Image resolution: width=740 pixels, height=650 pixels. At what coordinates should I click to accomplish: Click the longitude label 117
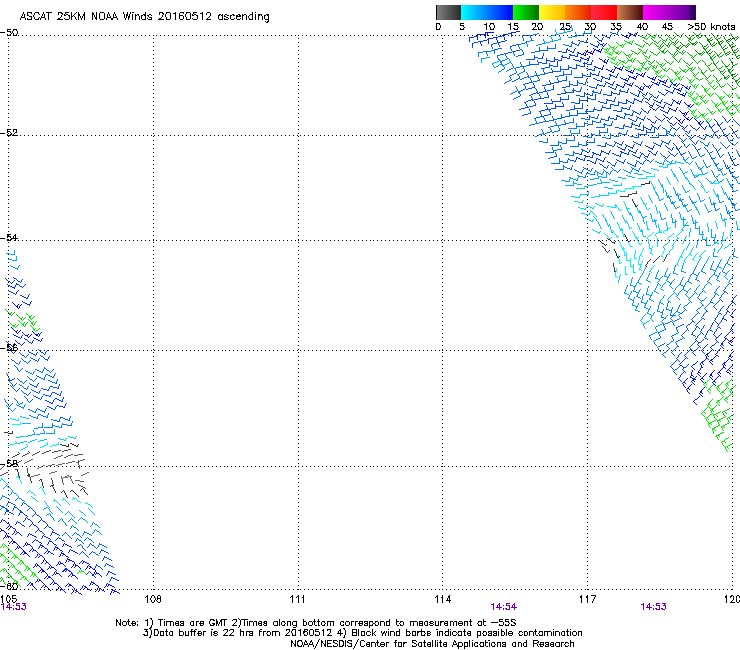click(588, 599)
